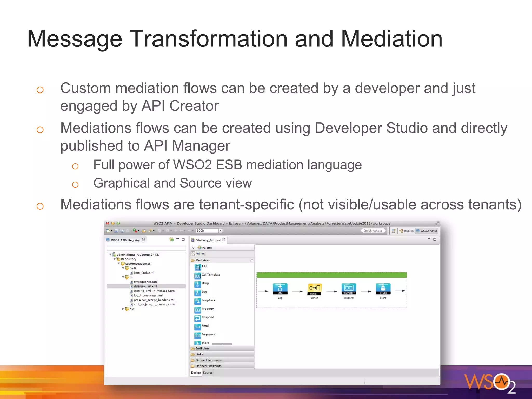
Task: Open log_in_message.xml in the registry
Action: [x=148, y=295]
